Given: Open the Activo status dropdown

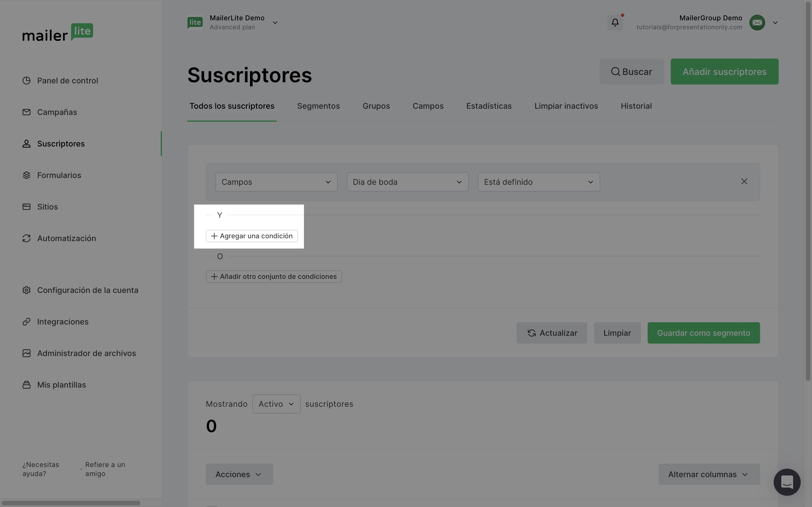Looking at the screenshot, I should [x=276, y=404].
